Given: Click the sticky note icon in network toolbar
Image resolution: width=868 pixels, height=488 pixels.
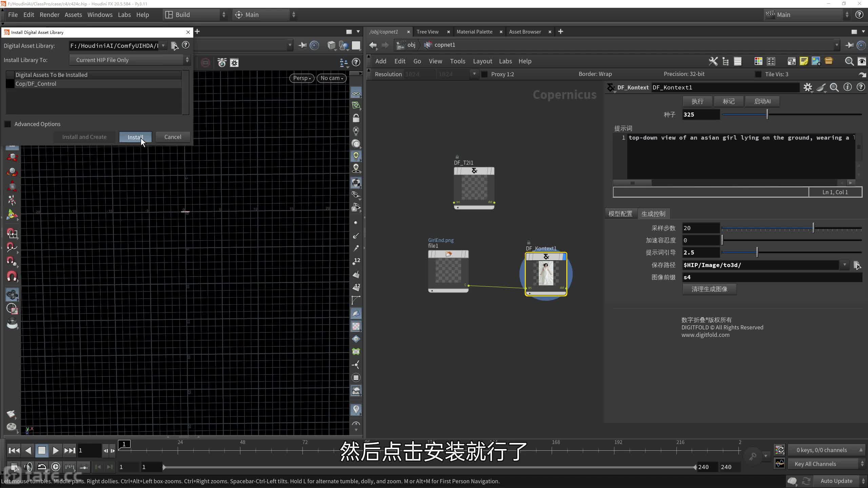Looking at the screenshot, I should [804, 61].
